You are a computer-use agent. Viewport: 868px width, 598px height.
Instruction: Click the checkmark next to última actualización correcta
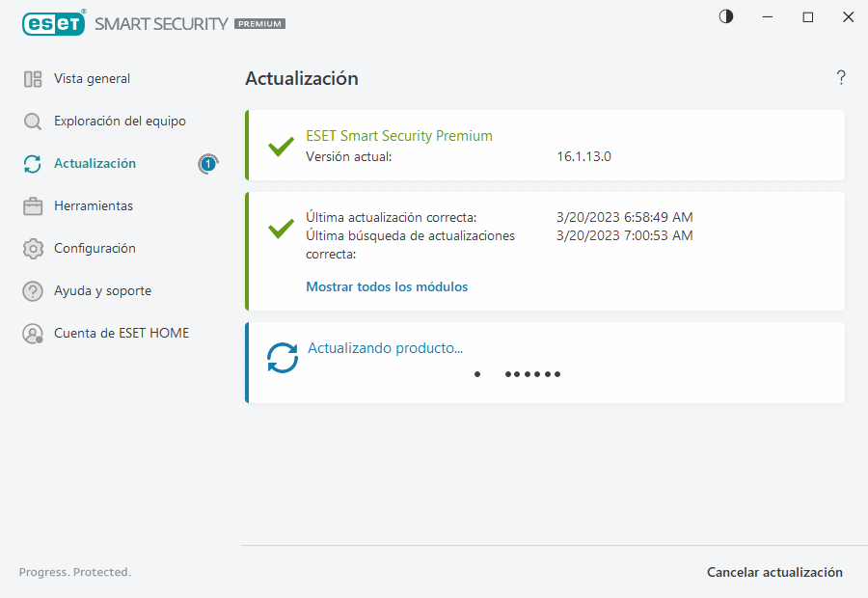point(281,229)
